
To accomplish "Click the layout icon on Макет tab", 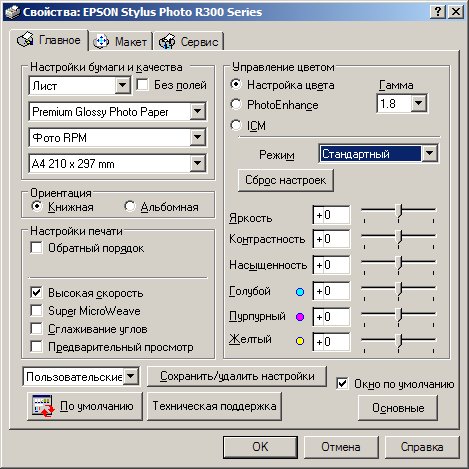I will [x=101, y=42].
